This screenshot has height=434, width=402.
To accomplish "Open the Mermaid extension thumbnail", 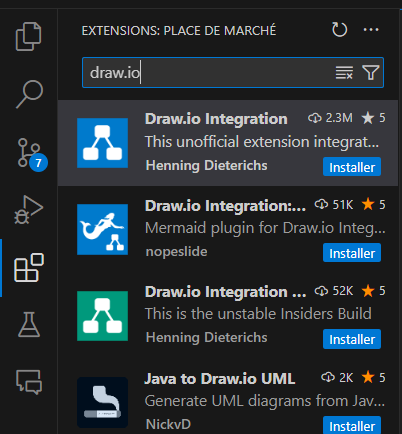I will pos(102,229).
